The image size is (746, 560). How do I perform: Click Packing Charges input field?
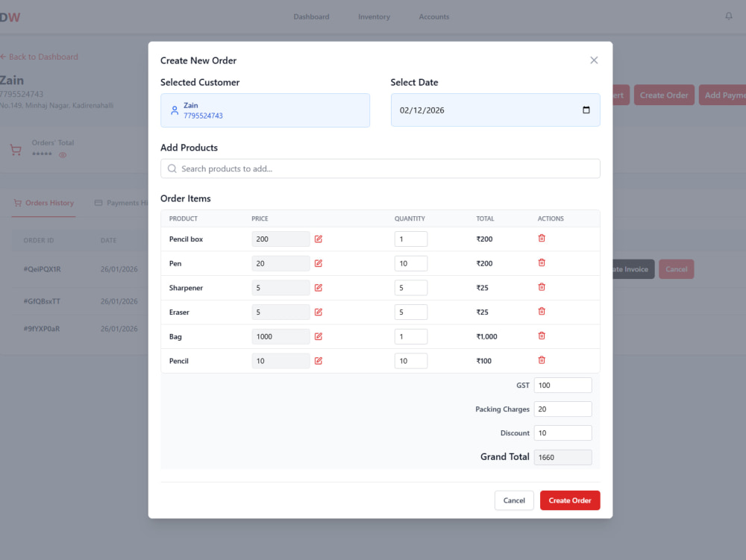pyautogui.click(x=562, y=409)
